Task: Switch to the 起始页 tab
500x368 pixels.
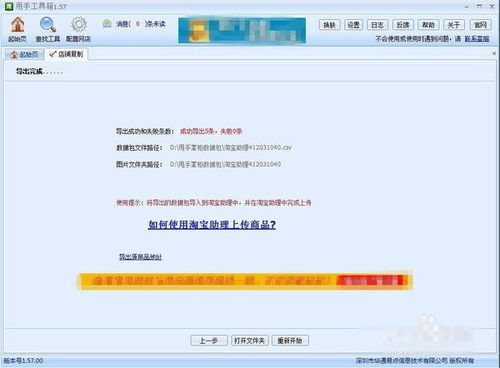Action: [24, 55]
